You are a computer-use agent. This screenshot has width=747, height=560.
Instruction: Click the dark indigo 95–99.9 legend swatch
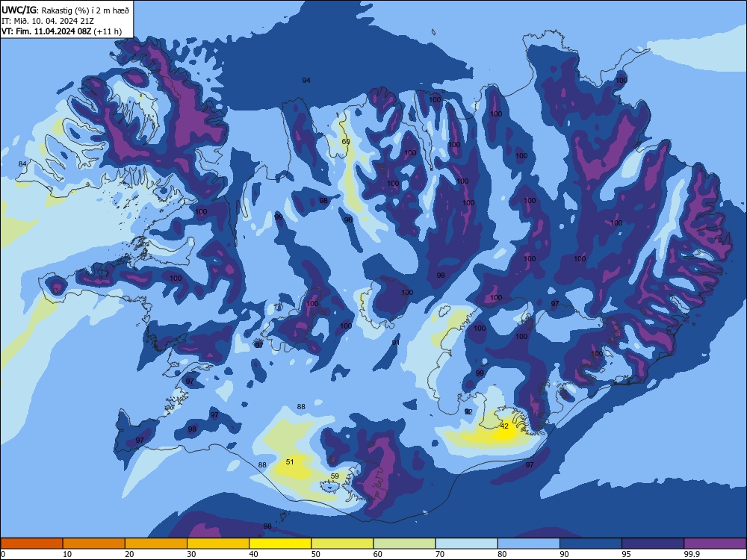tap(653, 544)
